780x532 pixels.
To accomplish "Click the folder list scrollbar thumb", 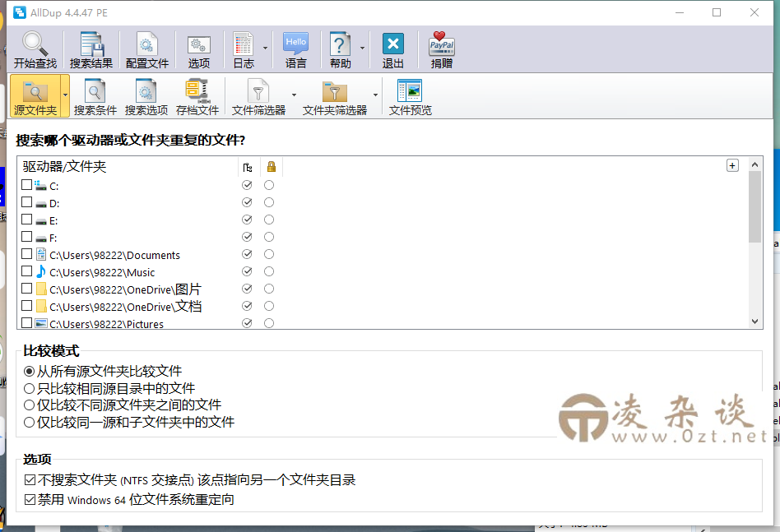I will click(754, 207).
